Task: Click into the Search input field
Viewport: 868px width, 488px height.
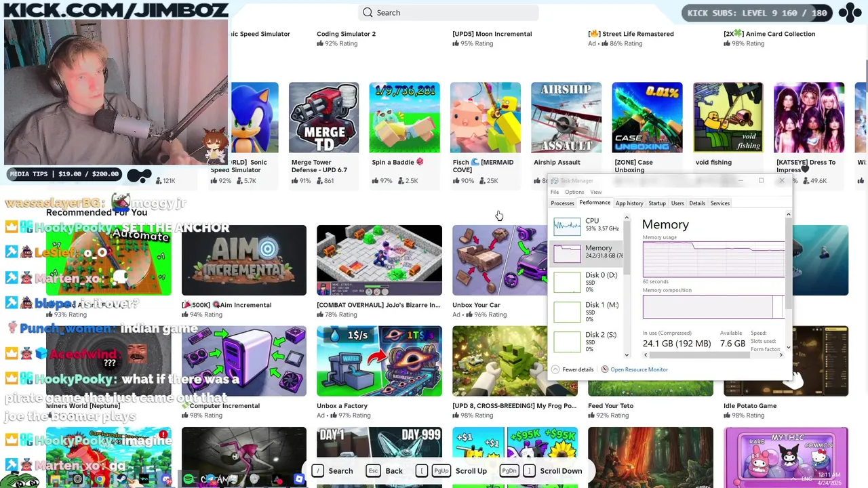Action: pos(448,12)
